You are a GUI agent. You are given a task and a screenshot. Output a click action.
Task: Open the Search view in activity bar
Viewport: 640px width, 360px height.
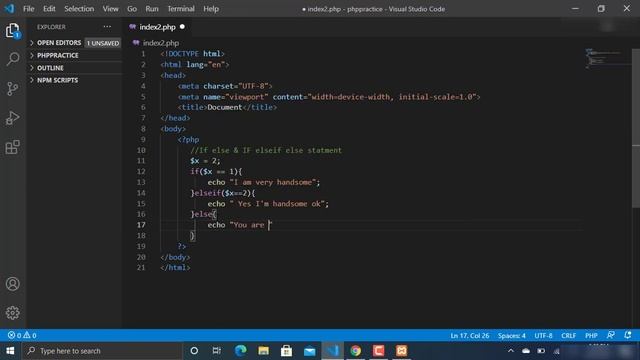click(x=13, y=59)
